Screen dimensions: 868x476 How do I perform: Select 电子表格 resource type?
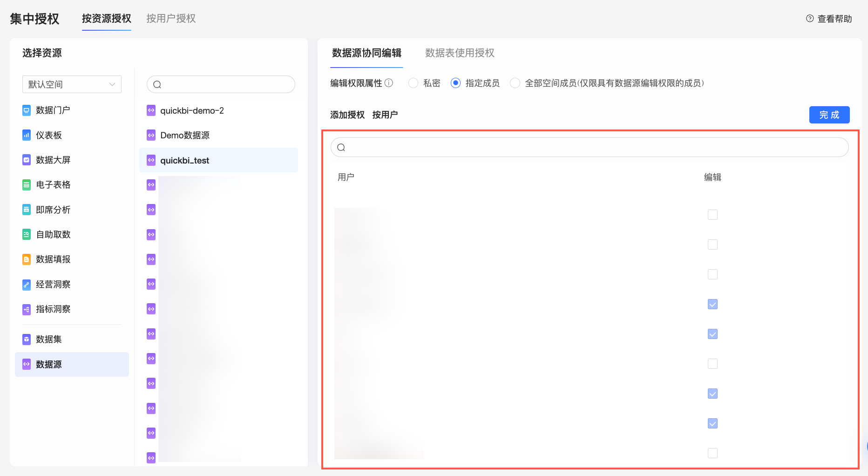pos(72,185)
